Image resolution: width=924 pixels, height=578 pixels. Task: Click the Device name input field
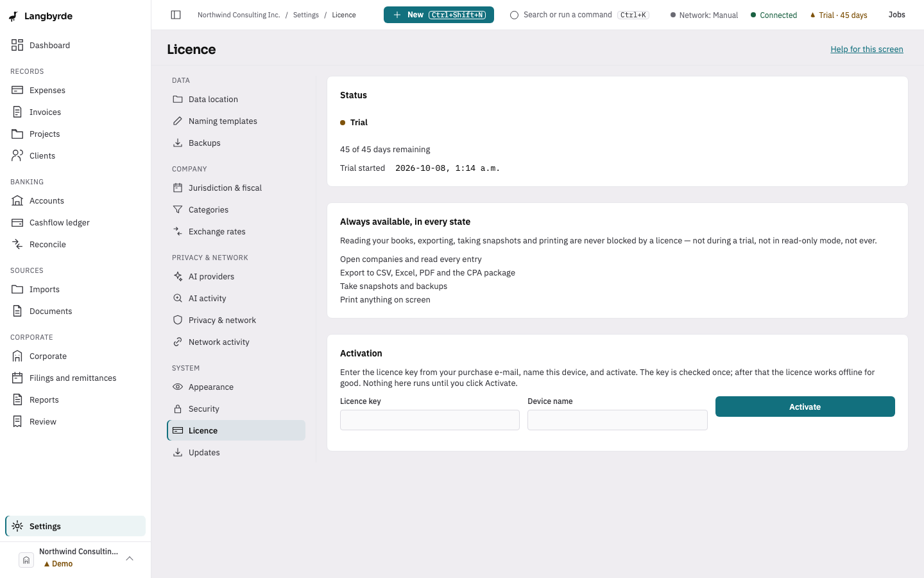point(617,420)
